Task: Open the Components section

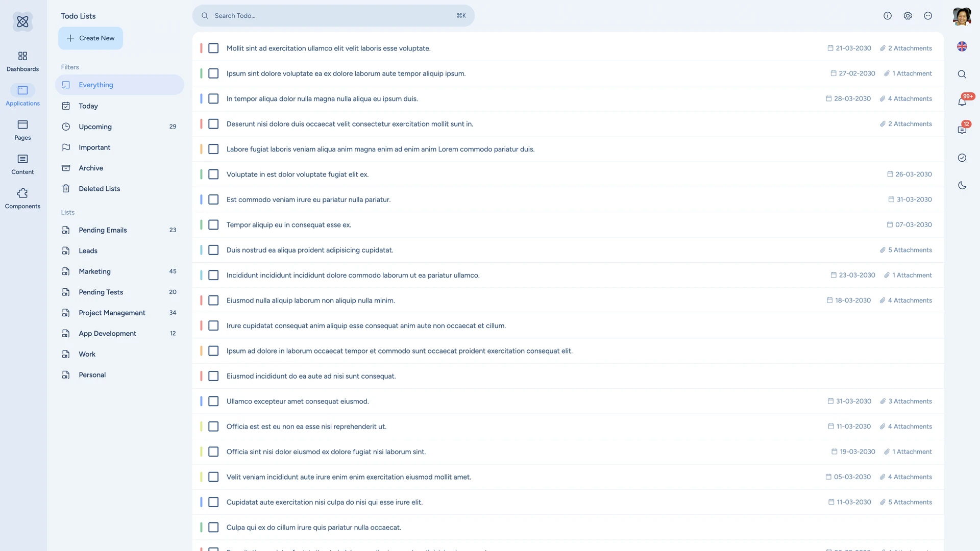Action: [22, 198]
